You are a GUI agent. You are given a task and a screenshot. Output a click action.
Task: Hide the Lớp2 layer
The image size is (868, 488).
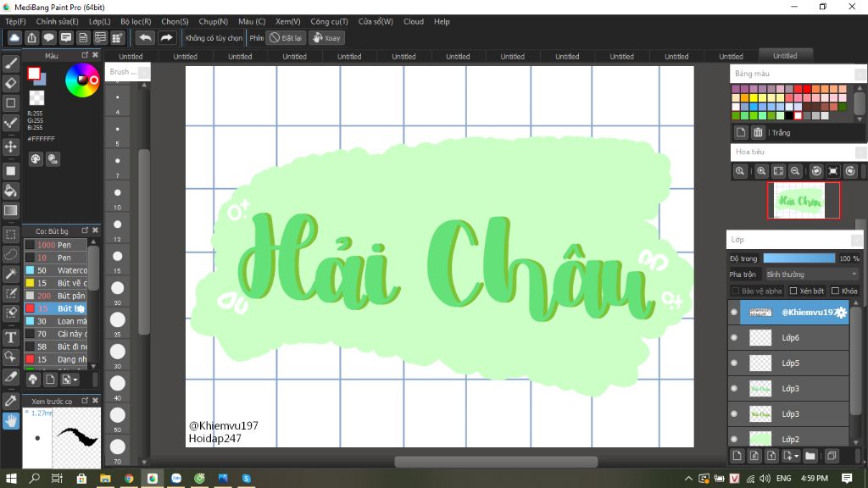(x=734, y=440)
